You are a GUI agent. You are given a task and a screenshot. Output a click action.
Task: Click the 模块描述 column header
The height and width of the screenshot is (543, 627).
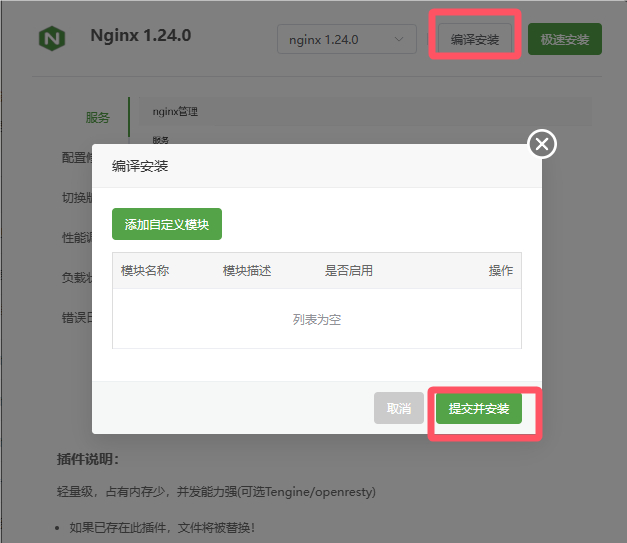coord(247,271)
